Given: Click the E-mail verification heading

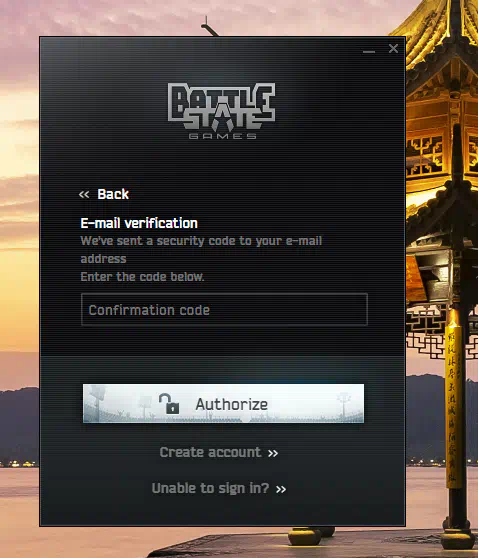Looking at the screenshot, I should [x=139, y=223].
